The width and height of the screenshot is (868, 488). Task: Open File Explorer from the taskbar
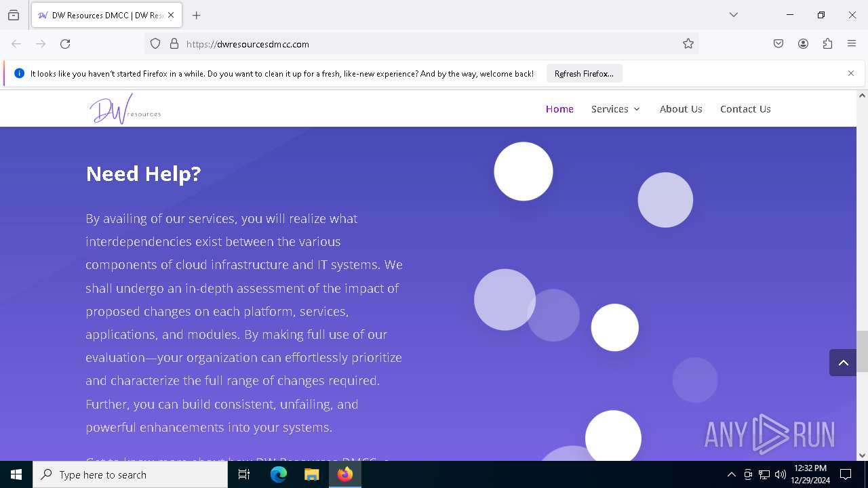[311, 474]
